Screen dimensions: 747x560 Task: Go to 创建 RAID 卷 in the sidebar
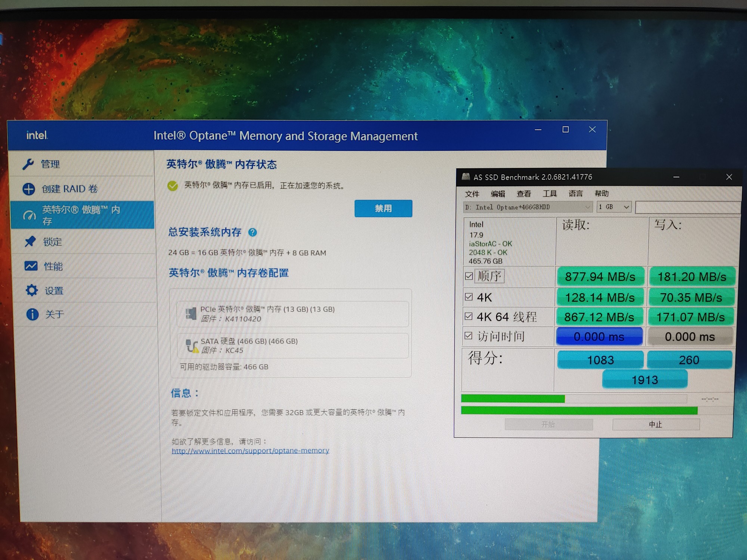click(82, 189)
